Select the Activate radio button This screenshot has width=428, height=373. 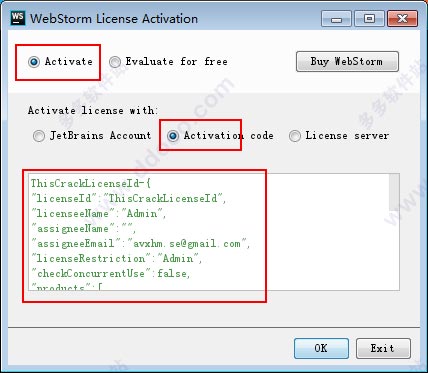(34, 62)
